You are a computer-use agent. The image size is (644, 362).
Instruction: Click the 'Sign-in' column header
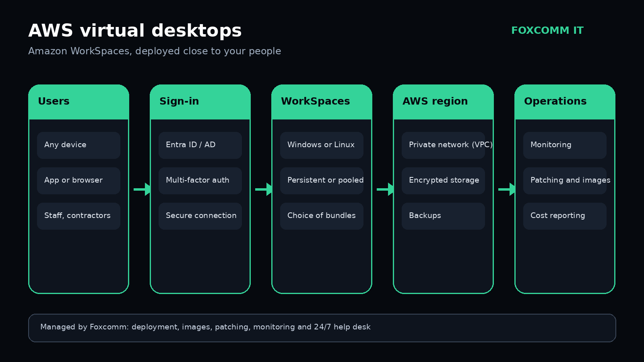[x=200, y=102]
